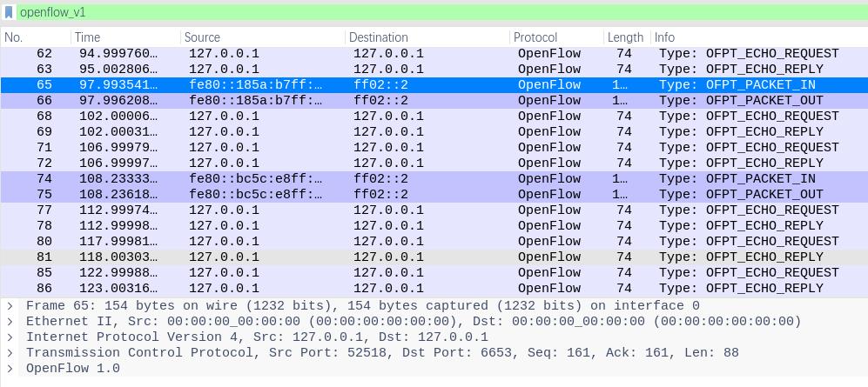Click time 108.23618 in packet 75
868x387 pixels.
coord(117,194)
